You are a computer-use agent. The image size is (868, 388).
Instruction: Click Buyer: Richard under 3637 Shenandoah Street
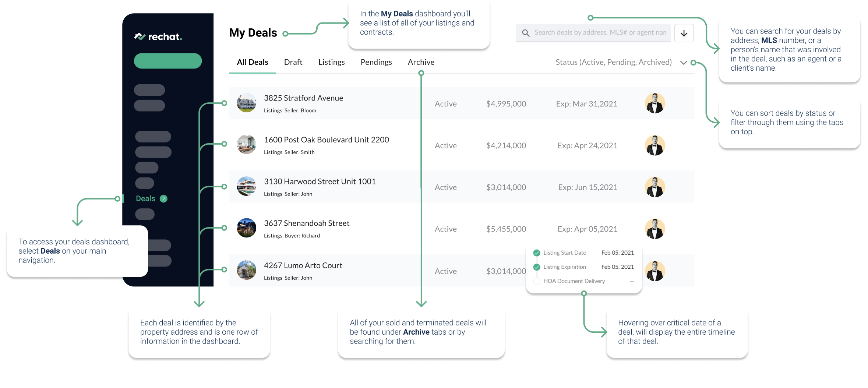point(302,236)
